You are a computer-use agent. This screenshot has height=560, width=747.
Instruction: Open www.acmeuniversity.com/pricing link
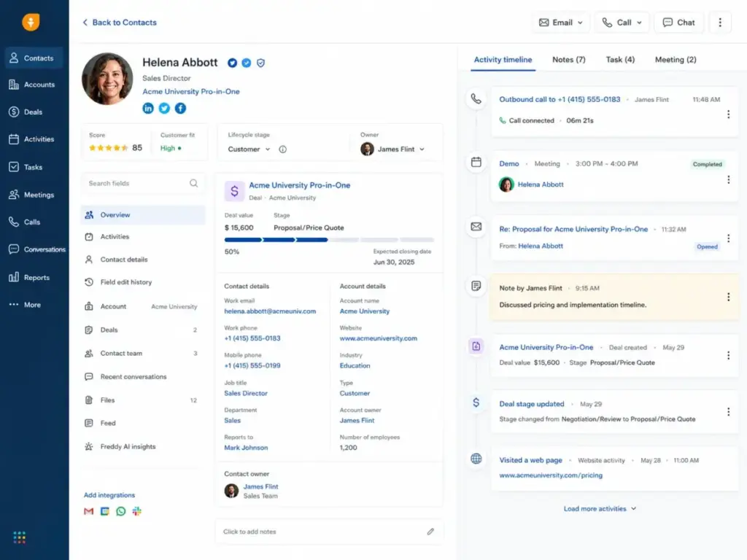click(x=551, y=475)
